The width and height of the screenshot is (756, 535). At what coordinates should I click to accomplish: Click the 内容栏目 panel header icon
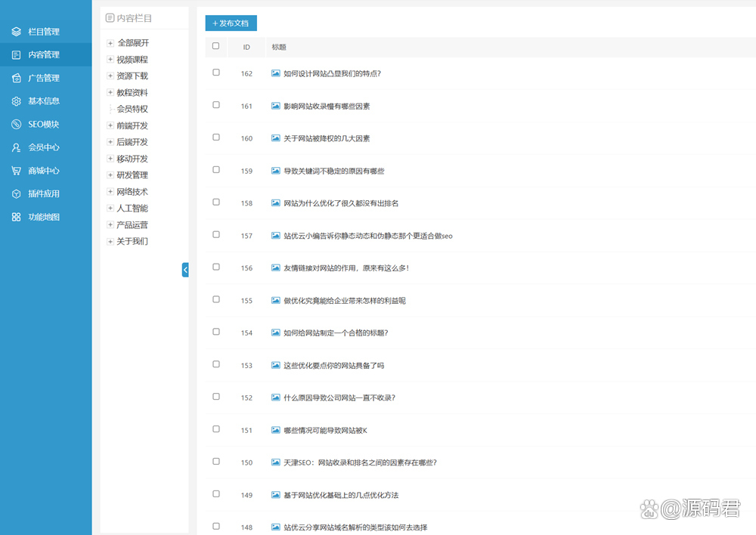(x=110, y=18)
